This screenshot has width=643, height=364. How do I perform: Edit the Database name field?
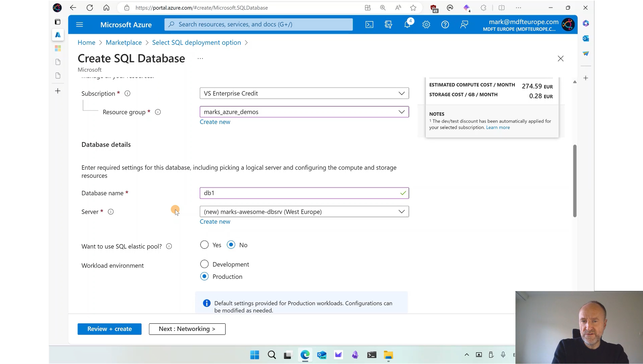(300, 193)
